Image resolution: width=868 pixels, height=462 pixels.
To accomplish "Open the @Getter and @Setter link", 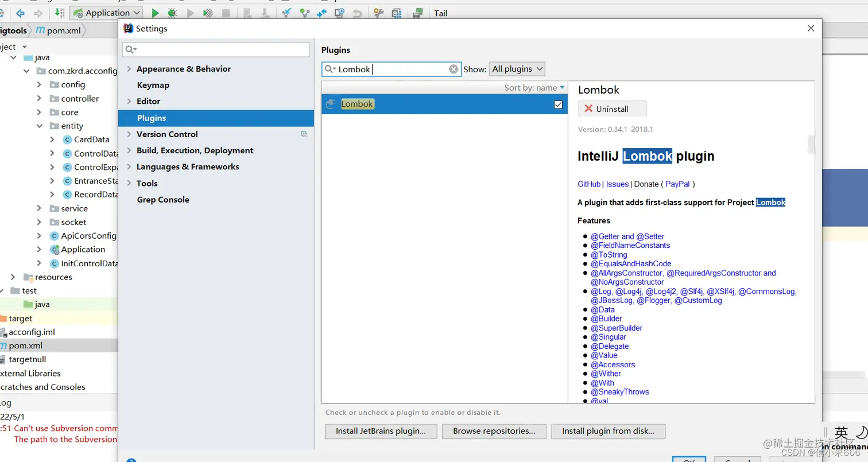I will (x=627, y=236).
